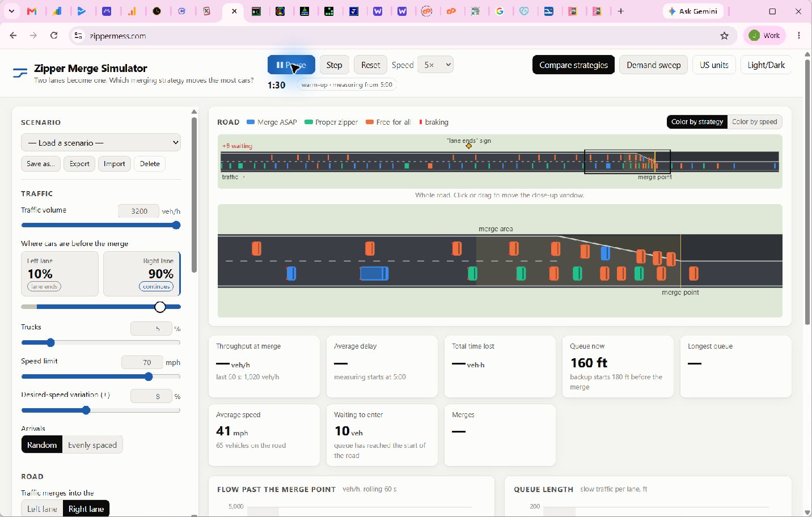Viewport: 812px width, 517px height.
Task: Set arrivals to Random
Action: 42,445
